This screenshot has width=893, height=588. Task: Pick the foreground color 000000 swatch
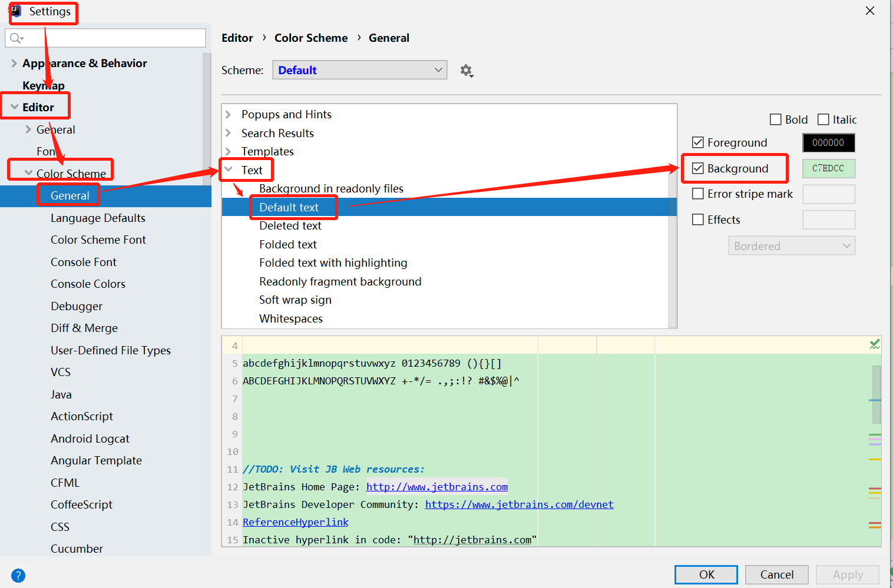point(829,142)
